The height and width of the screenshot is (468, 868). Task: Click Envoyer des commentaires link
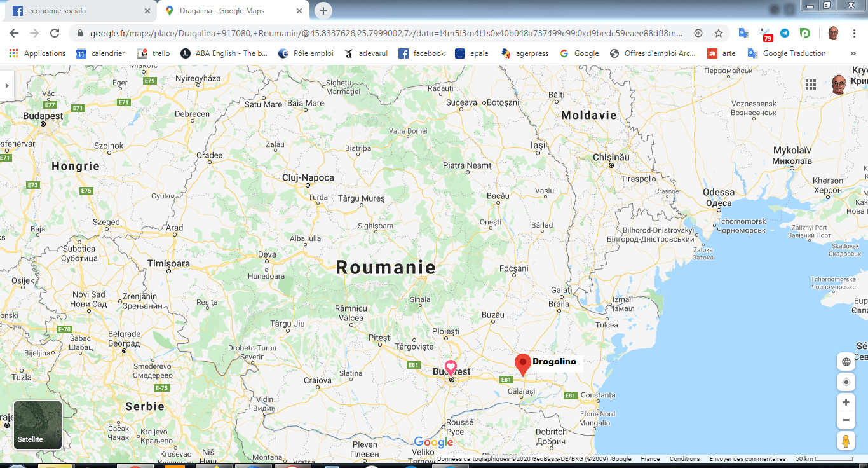click(x=746, y=459)
